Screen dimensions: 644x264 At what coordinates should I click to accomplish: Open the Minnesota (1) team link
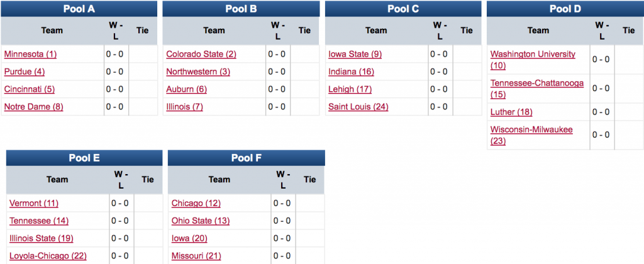click(x=30, y=54)
